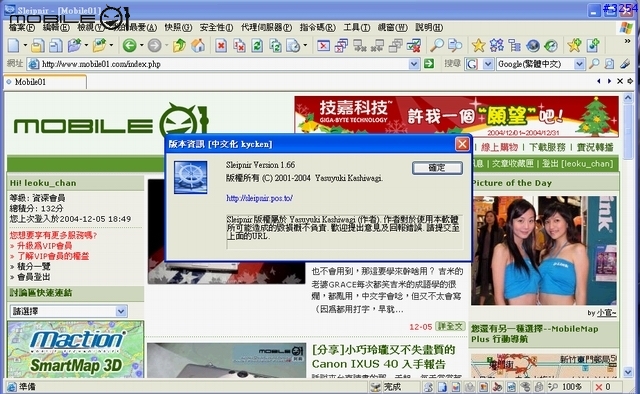The width and height of the screenshot is (640, 394).
Task: Open the auto-refresh icon dropdown arrow
Action: tap(305, 45)
